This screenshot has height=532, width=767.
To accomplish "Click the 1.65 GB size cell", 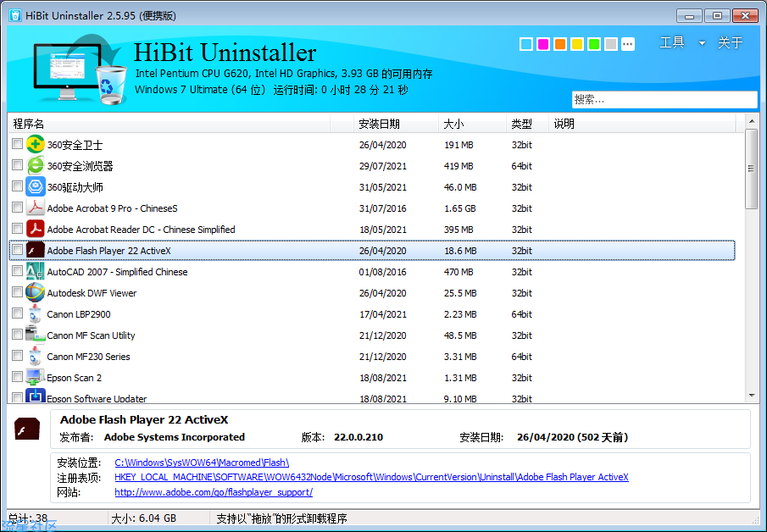I will (x=460, y=208).
